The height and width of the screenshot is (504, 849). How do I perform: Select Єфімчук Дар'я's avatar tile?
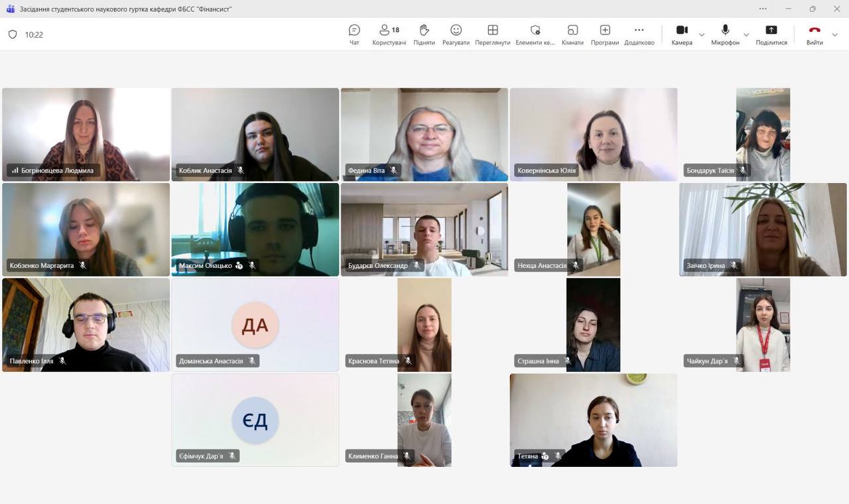click(x=255, y=420)
